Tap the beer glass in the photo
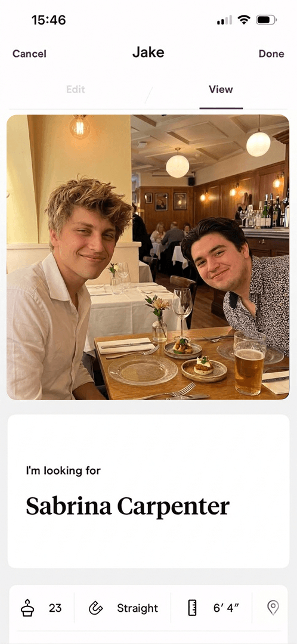The image size is (297, 644). (250, 363)
